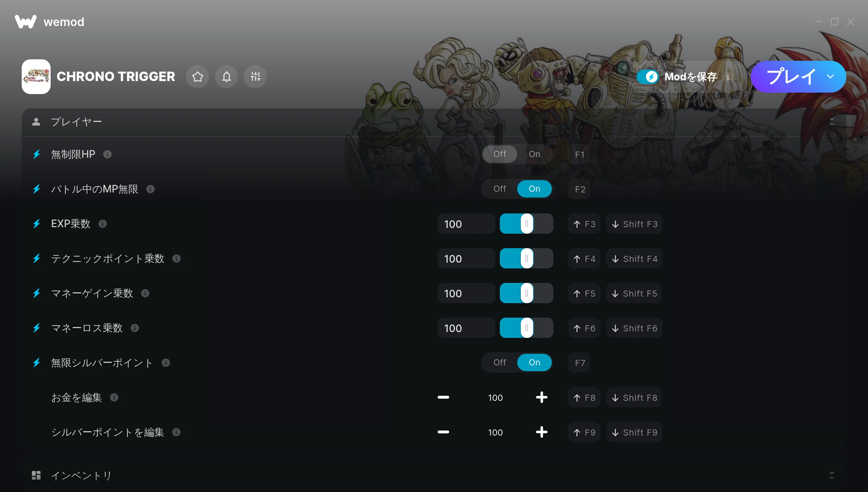
Task: Click the WeMod logo icon
Action: point(25,22)
